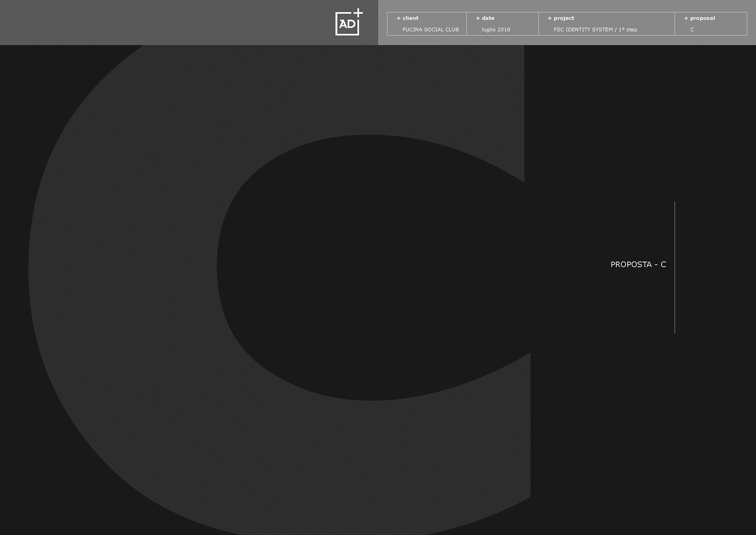Select the proposal header label
This screenshot has width=756, height=535.
[702, 18]
